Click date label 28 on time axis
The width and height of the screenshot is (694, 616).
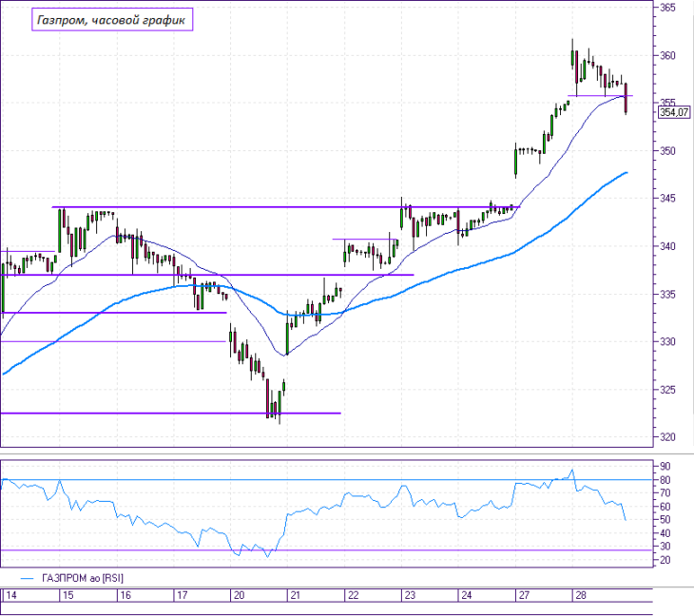581,595
